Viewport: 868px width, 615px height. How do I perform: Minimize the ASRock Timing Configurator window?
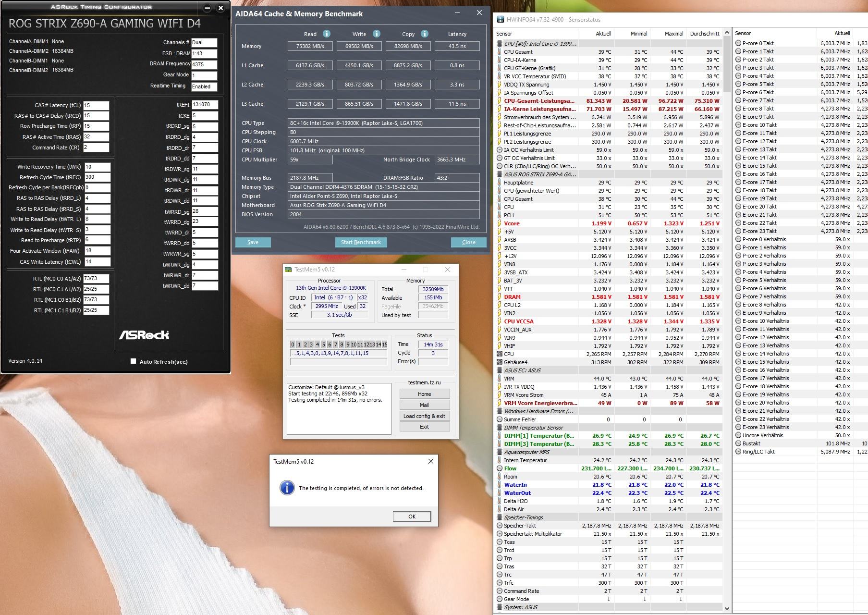[207, 8]
